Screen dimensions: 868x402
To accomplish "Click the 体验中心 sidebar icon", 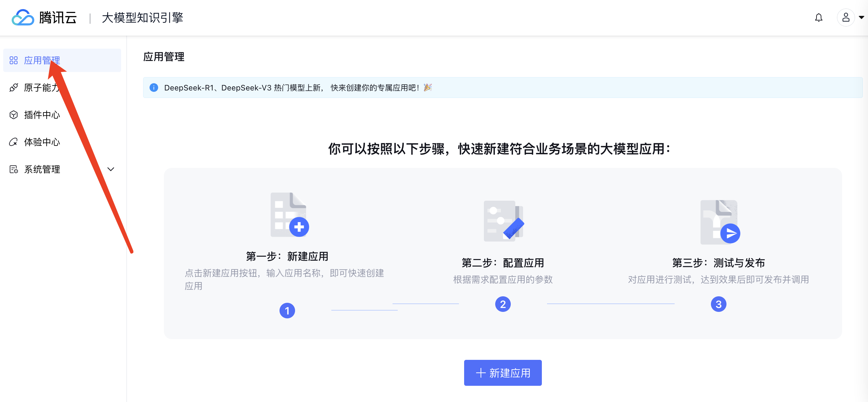I will [x=14, y=142].
